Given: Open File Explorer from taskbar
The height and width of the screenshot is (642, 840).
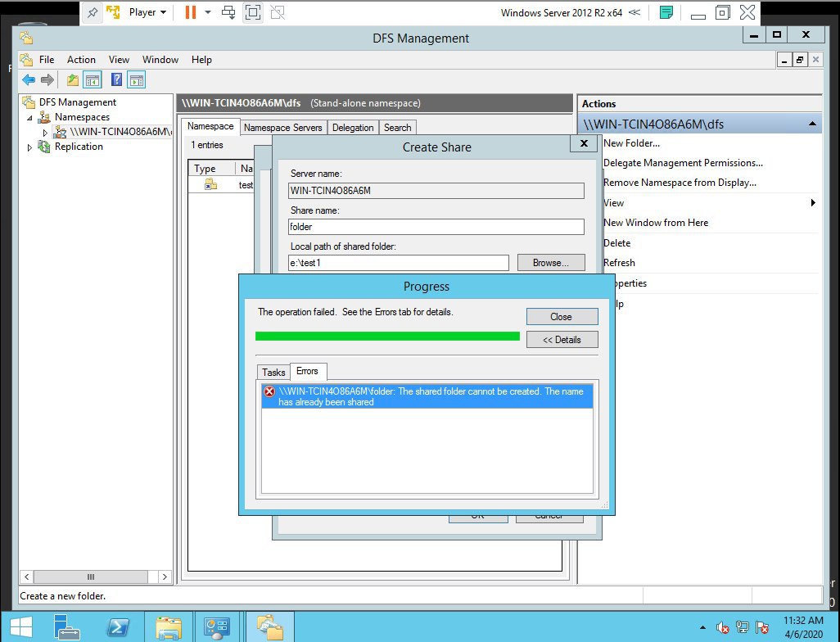Looking at the screenshot, I should [169, 627].
